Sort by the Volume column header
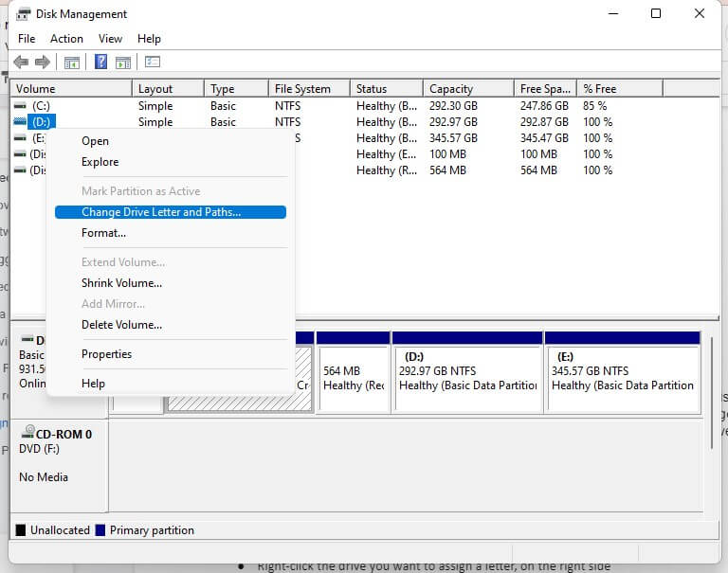The width and height of the screenshot is (728, 573). click(x=71, y=88)
